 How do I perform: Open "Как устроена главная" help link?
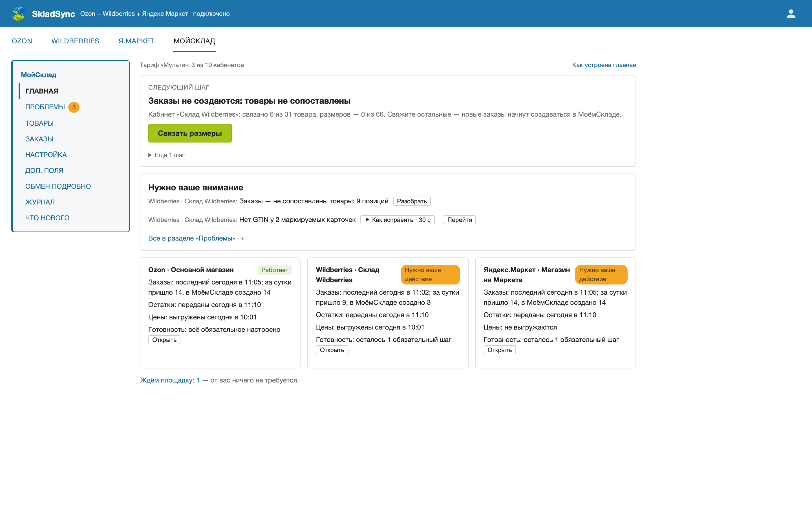604,65
